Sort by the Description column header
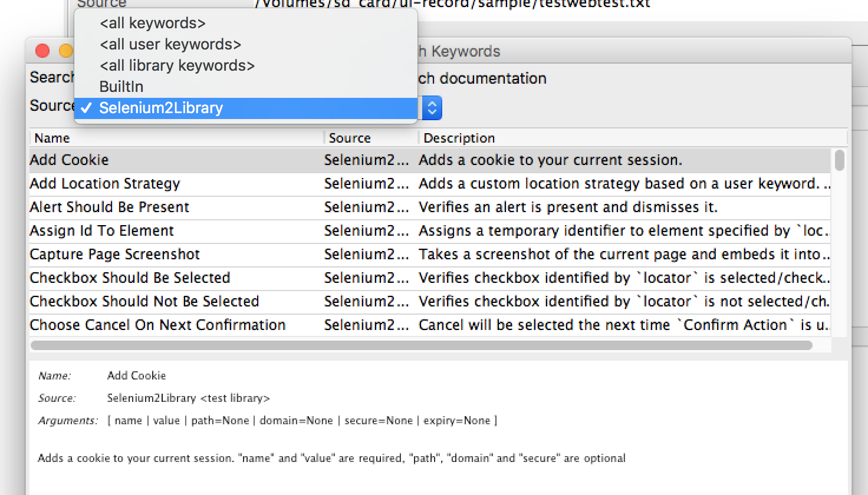Screen dimensions: 868x495 pyautogui.click(x=633, y=138)
